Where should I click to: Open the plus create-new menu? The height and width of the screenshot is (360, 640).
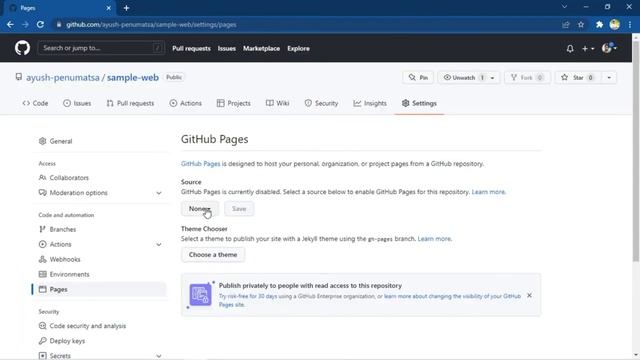587,49
